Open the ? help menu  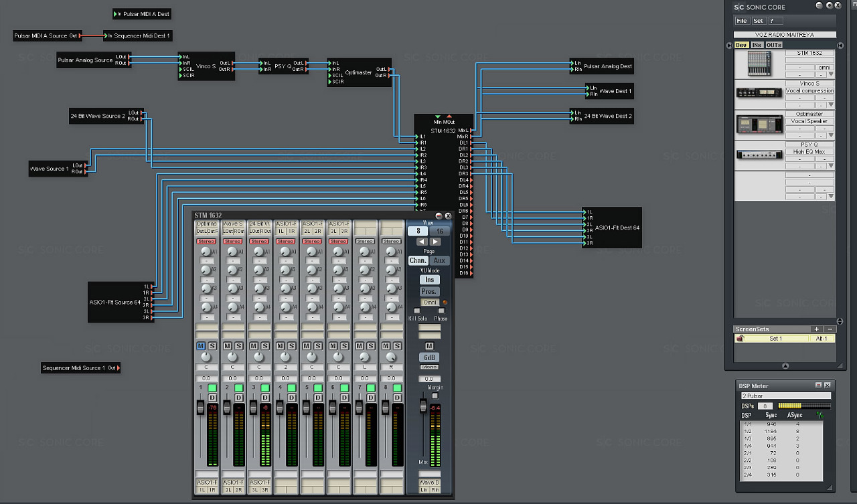coord(775,21)
